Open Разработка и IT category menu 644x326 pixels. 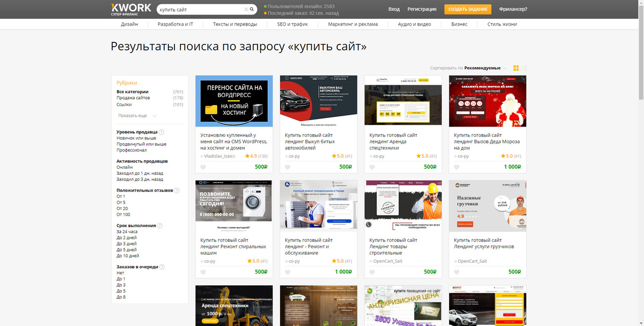175,24
